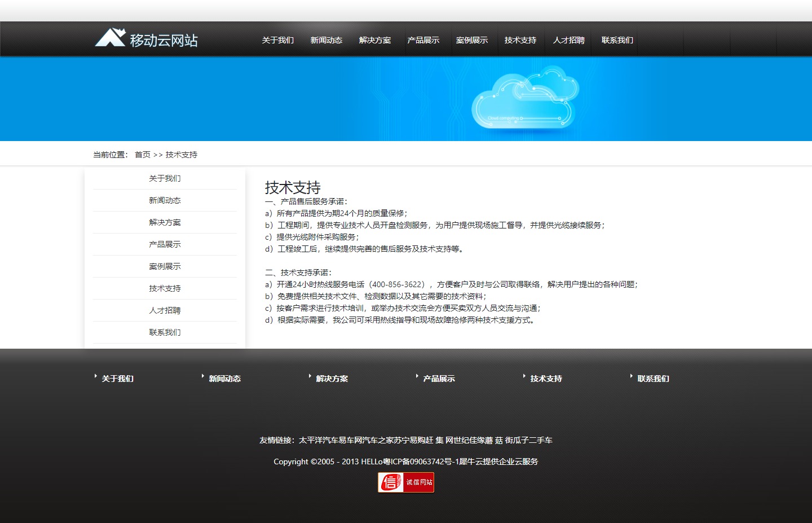Select 新闻动态 in the top navigation bar

click(x=326, y=40)
